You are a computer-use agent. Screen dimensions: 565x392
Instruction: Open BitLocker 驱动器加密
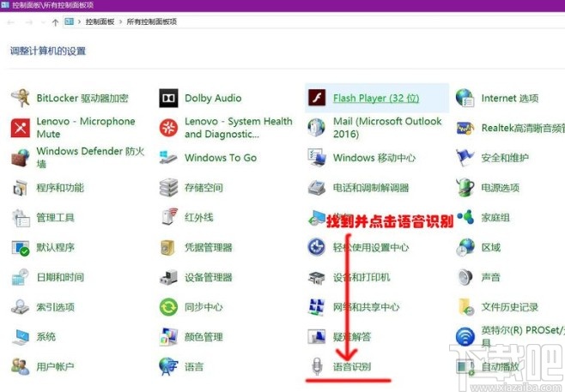click(x=82, y=99)
